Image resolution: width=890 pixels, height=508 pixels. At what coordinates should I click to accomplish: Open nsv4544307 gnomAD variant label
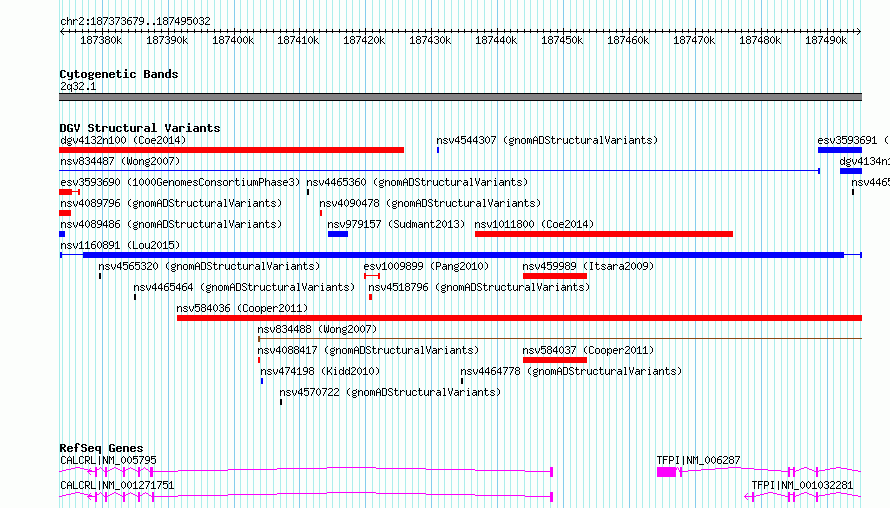547,140
